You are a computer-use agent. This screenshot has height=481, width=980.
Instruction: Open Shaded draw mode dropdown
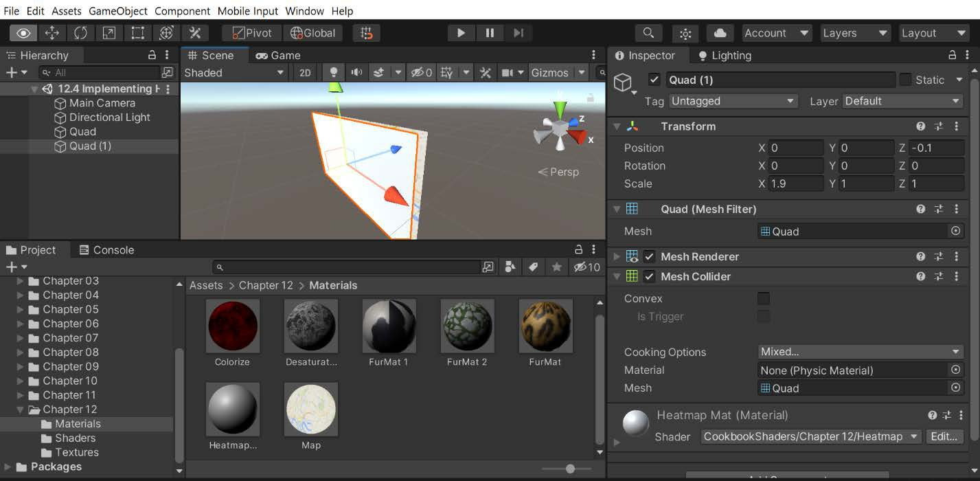[233, 72]
